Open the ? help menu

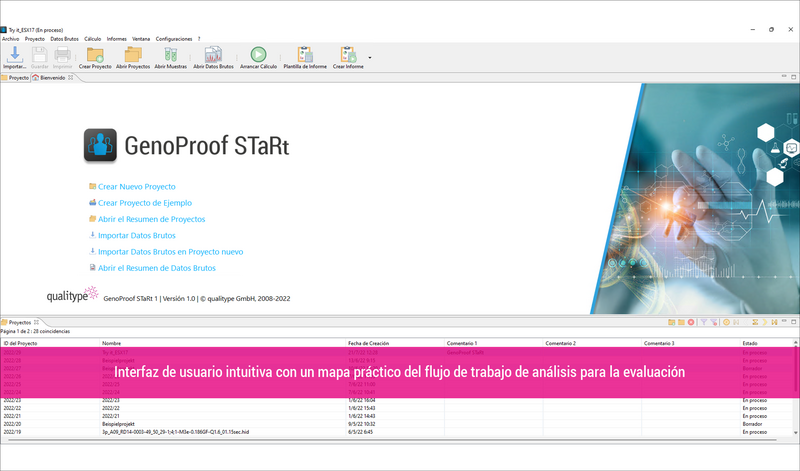coord(199,39)
